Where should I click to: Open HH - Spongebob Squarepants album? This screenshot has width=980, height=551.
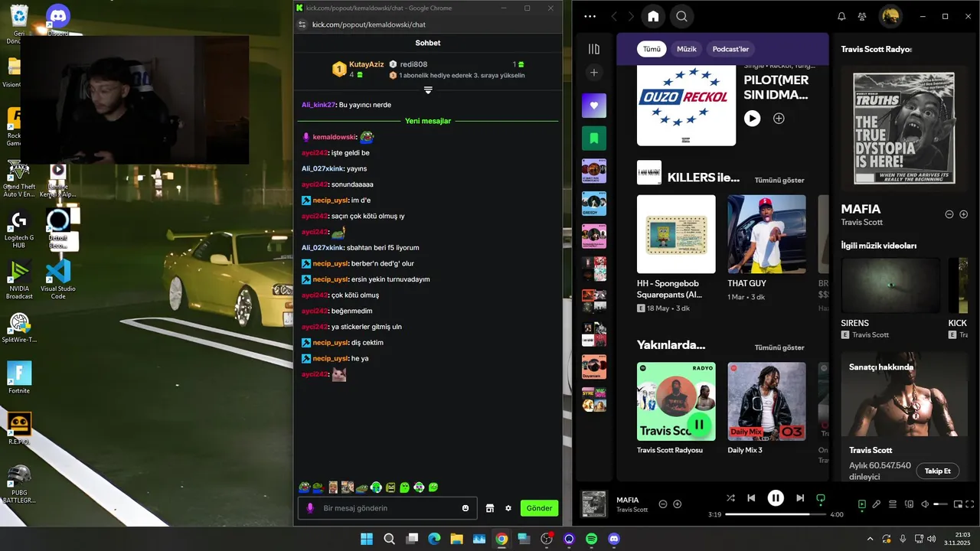click(676, 234)
